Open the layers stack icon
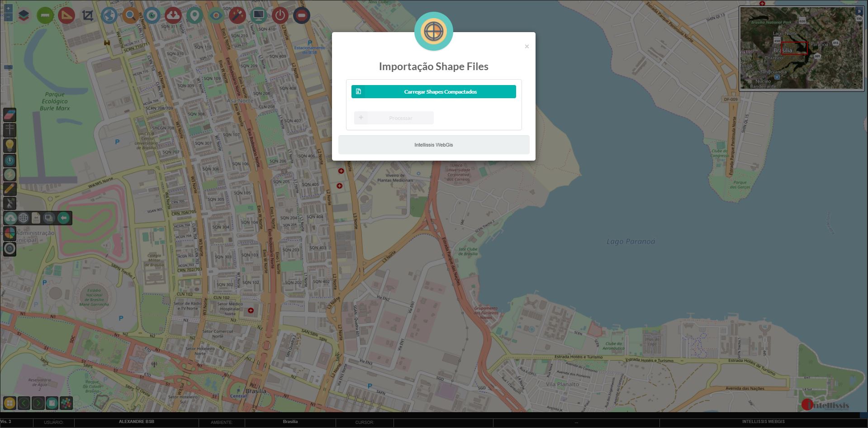868x428 pixels. [x=24, y=16]
